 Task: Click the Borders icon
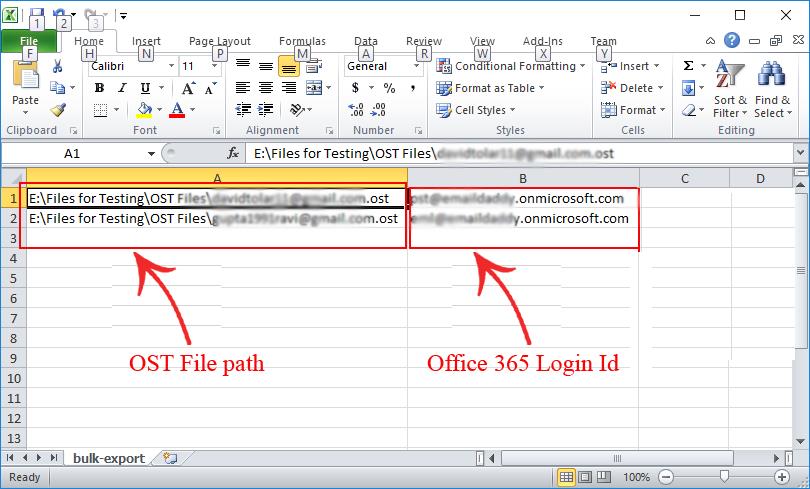[100, 110]
